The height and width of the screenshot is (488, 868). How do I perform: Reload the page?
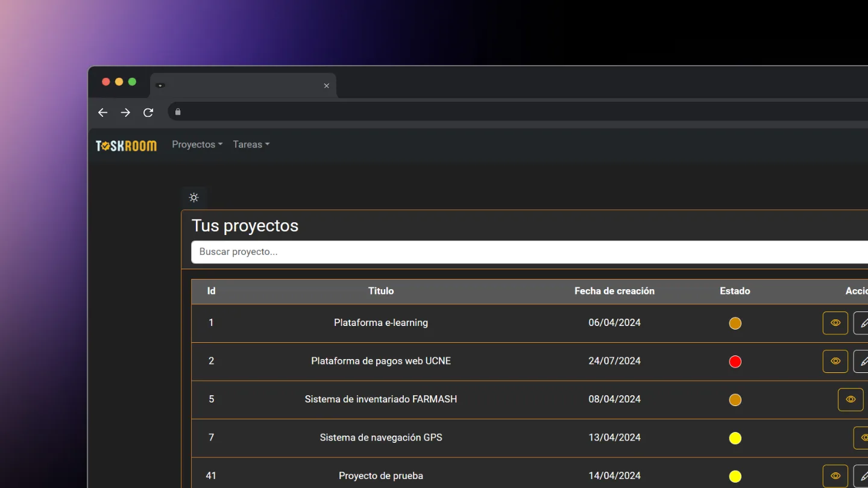pos(148,113)
